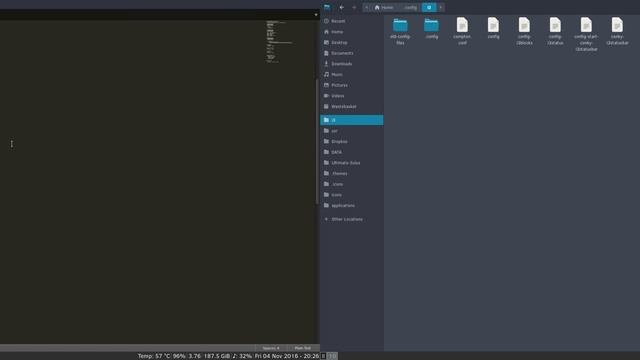Go to Home in the file manager sidebar

(351, 31)
